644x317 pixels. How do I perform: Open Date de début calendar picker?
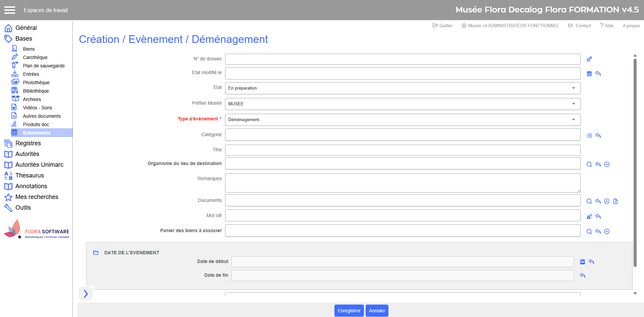[x=582, y=262]
